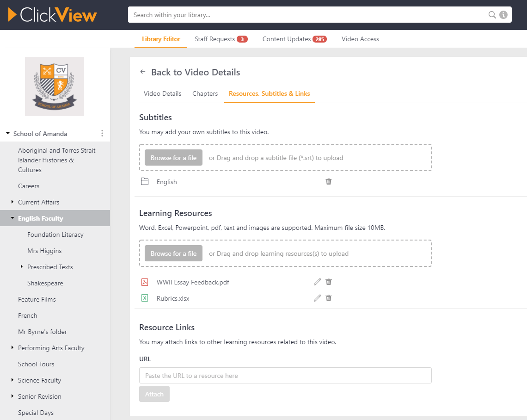Browse for a subtitle file
The width and height of the screenshot is (527, 420).
173,158
